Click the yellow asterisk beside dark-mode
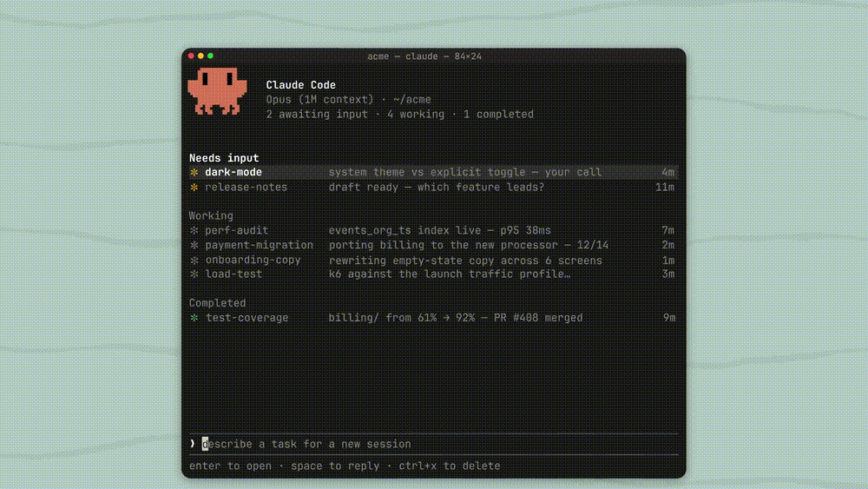This screenshot has height=489, width=868. pos(194,172)
